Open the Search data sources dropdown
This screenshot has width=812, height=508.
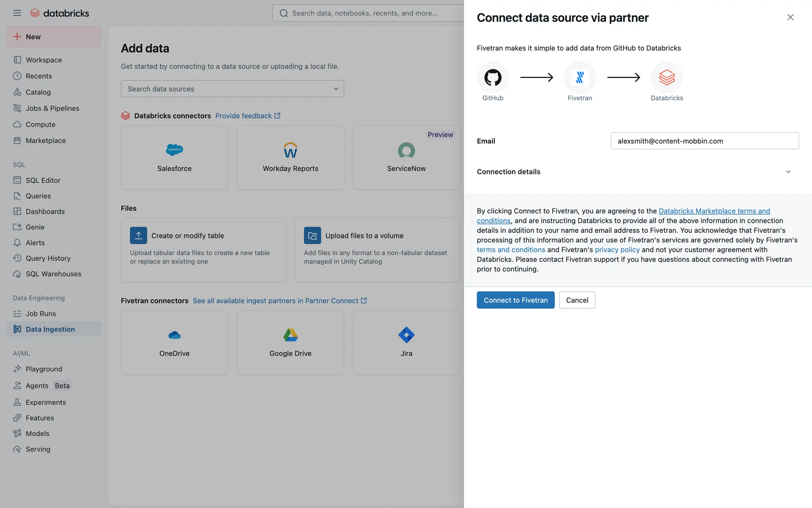click(x=232, y=89)
